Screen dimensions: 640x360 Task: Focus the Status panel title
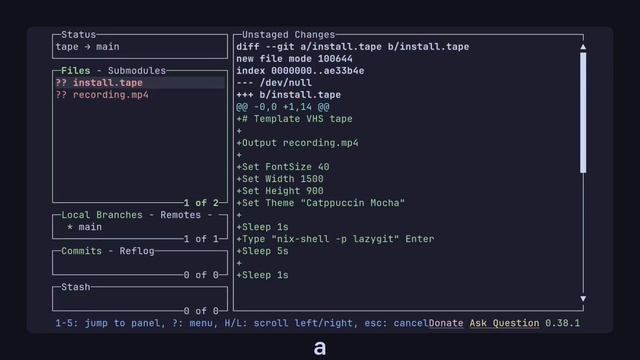point(78,35)
